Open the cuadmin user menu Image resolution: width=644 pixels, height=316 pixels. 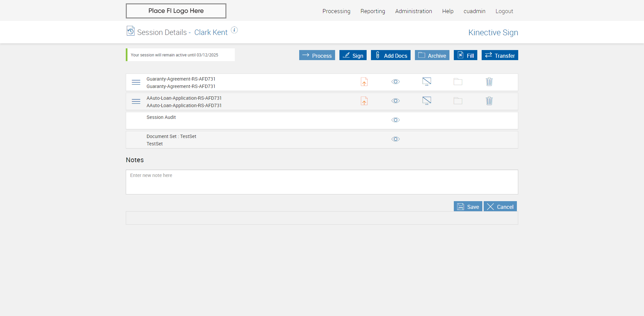point(474,11)
